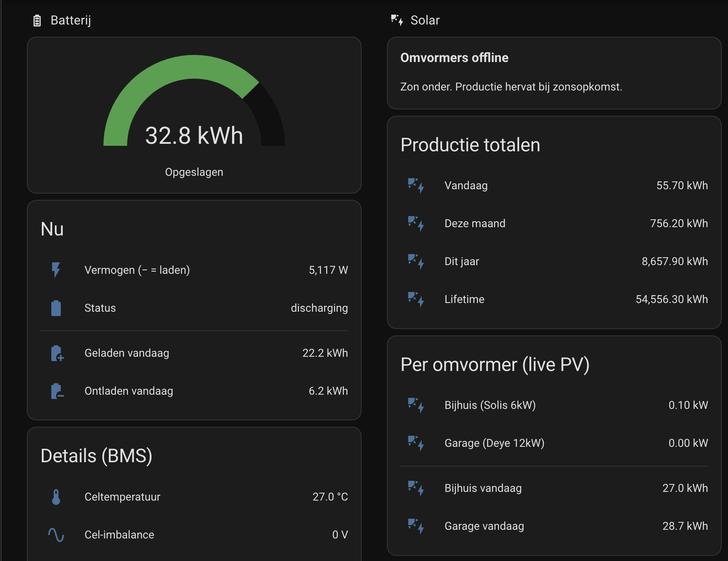Open the Bijhuis vandaag entity

click(554, 488)
